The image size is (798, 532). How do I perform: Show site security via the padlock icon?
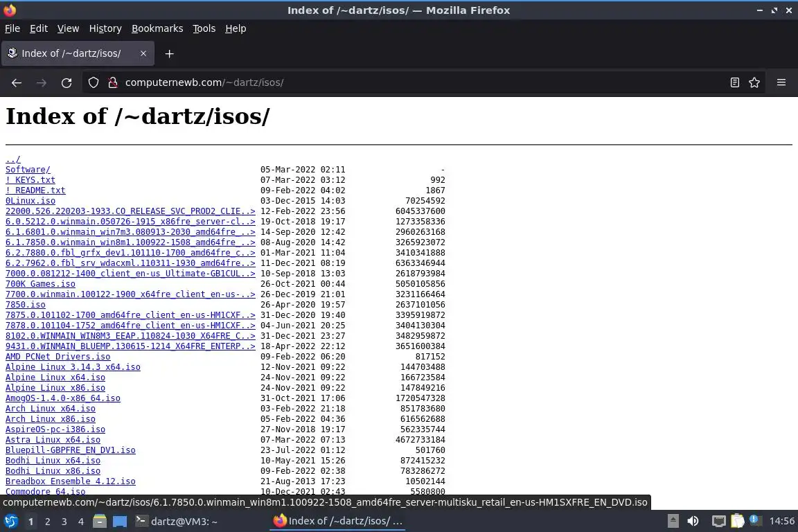[x=113, y=82]
